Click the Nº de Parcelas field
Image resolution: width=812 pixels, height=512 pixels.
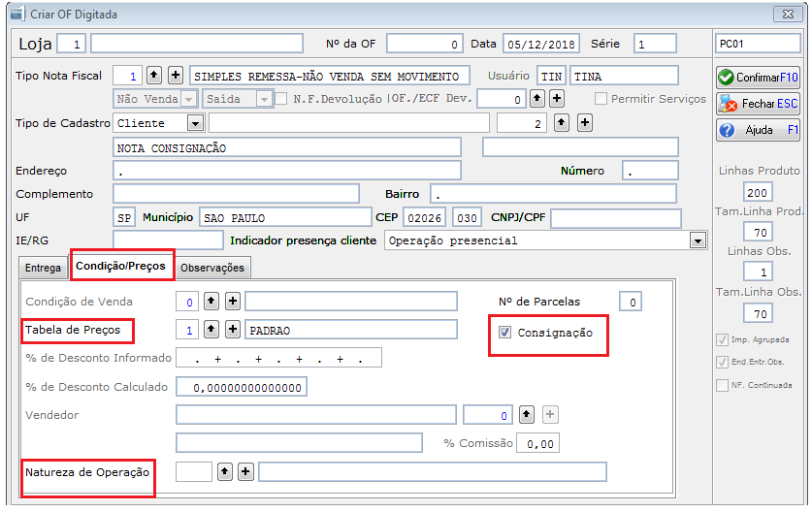click(631, 302)
